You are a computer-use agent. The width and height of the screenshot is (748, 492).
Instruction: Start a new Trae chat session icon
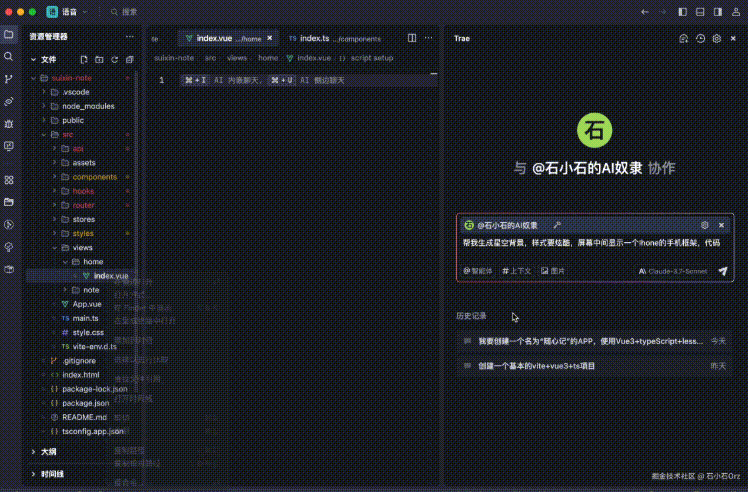(684, 39)
